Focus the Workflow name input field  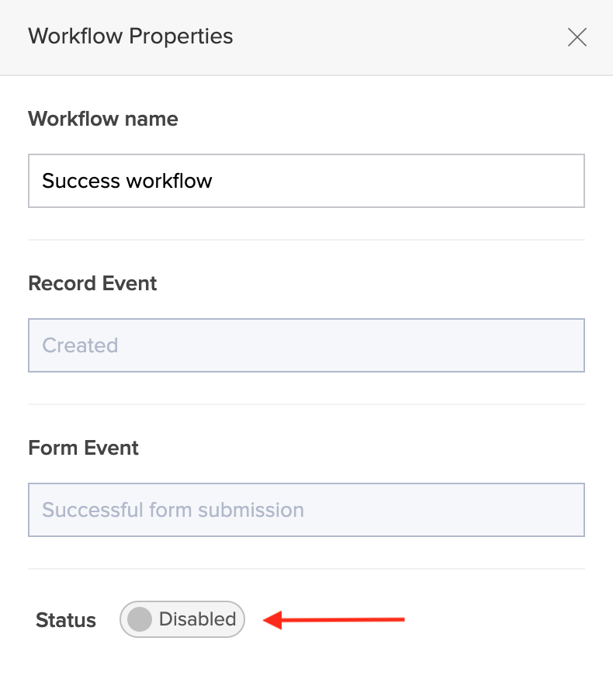click(x=306, y=181)
